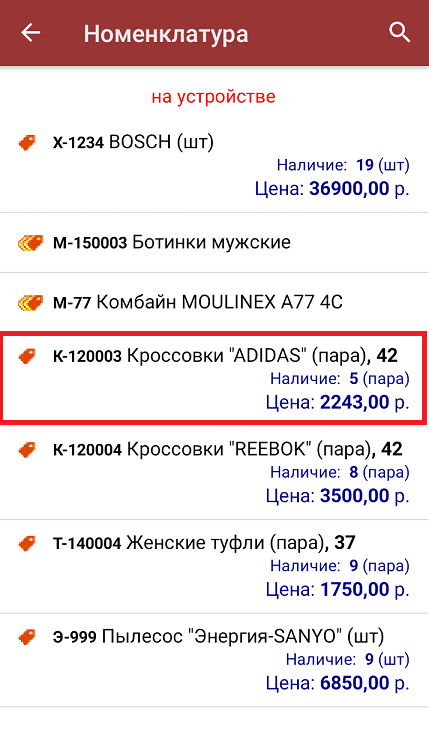Tap the back arrow icon
Image resolution: width=429 pixels, height=738 pixels.
[31, 33]
